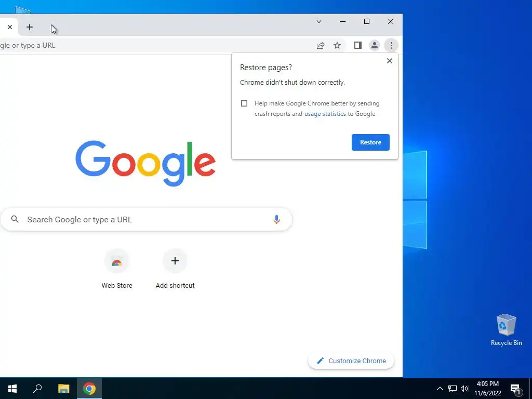Bookmark this tab with star icon

pyautogui.click(x=337, y=46)
